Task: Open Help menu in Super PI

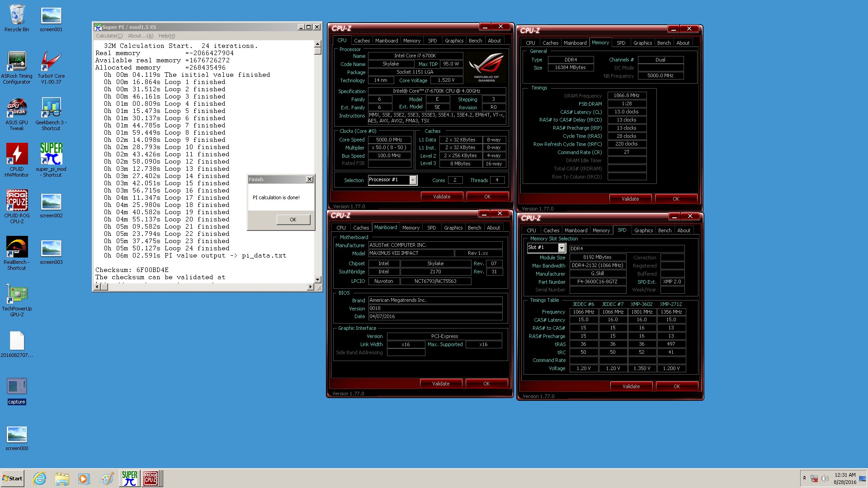Action: point(167,36)
